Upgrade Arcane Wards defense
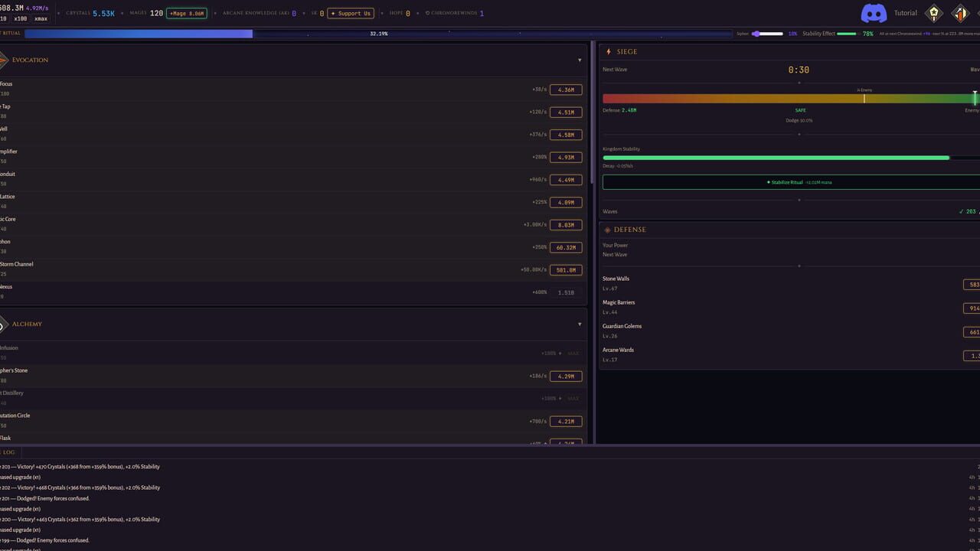 972,356
